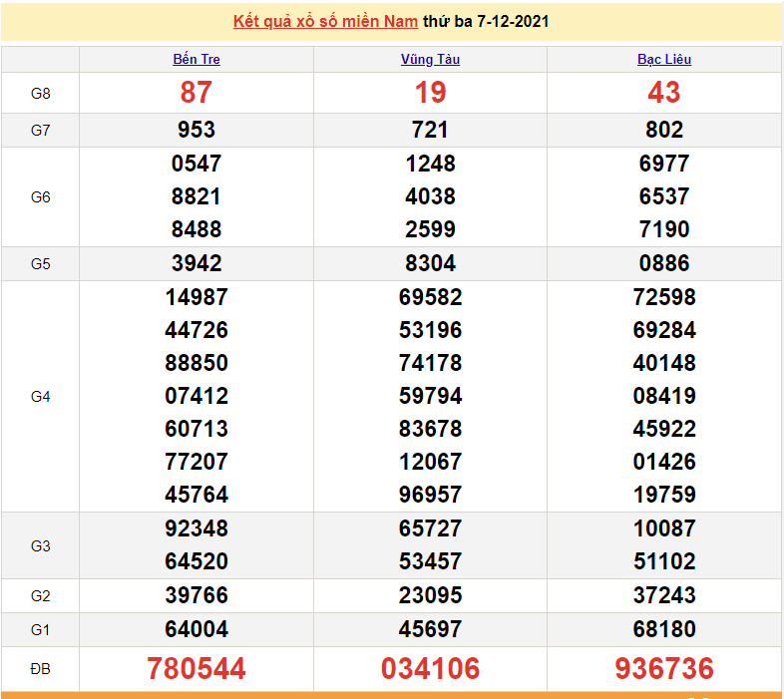The image size is (784, 699).
Task: Select the G8 result 19 for Vũng Tàu
Action: (x=430, y=93)
